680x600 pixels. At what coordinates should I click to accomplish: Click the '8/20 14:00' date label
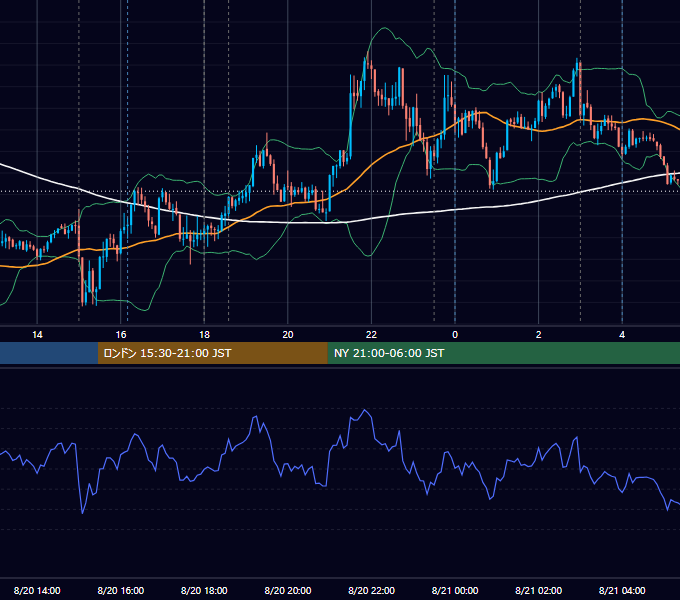(x=37, y=590)
